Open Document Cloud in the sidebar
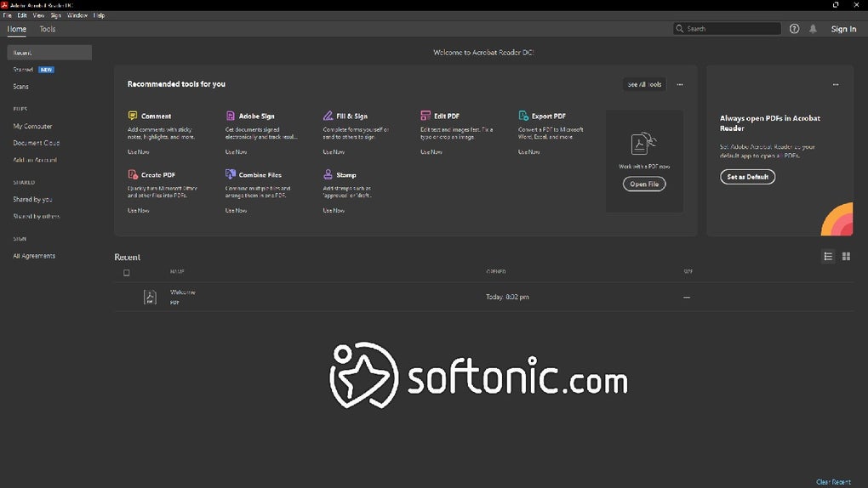Screen dimensions: 868x488 tap(36, 143)
